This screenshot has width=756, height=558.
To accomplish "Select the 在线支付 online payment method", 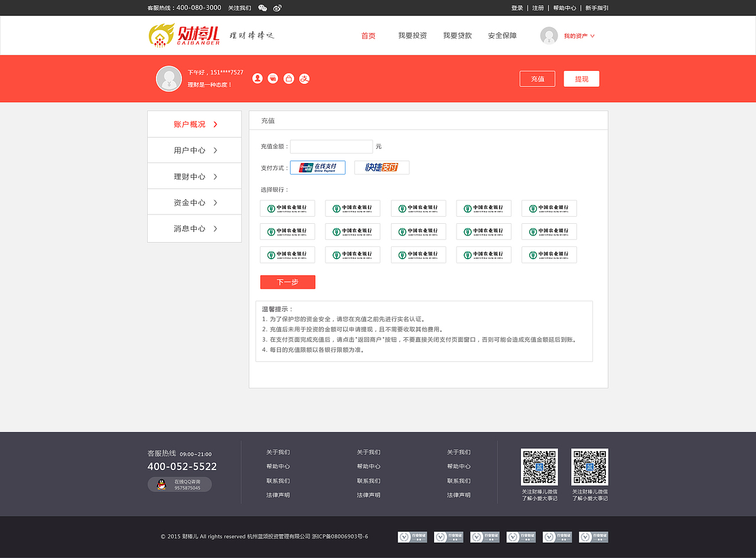I will [318, 167].
